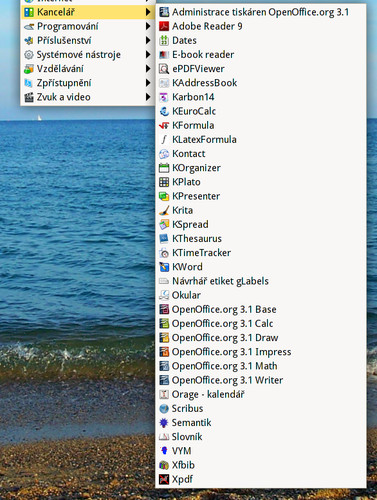377x500 pixels.
Task: Click the KPresenter icon
Action: pyautogui.click(x=164, y=196)
